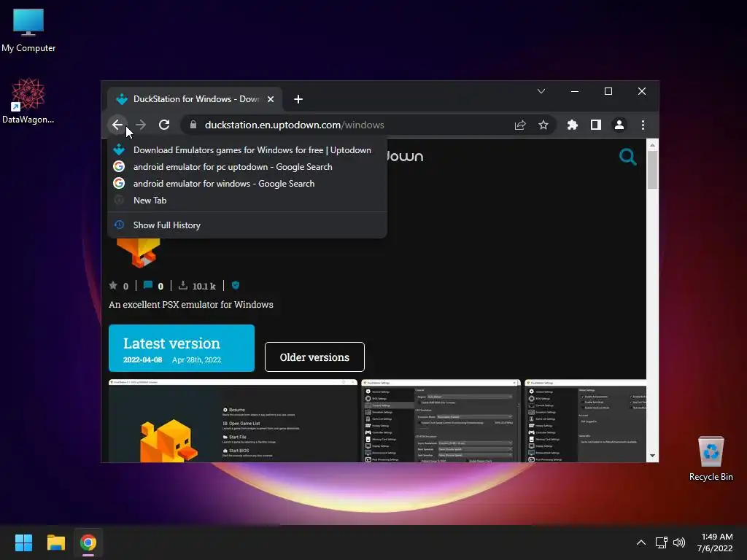747x560 pixels.
Task: Choose Show Full History
Action: 247,225
